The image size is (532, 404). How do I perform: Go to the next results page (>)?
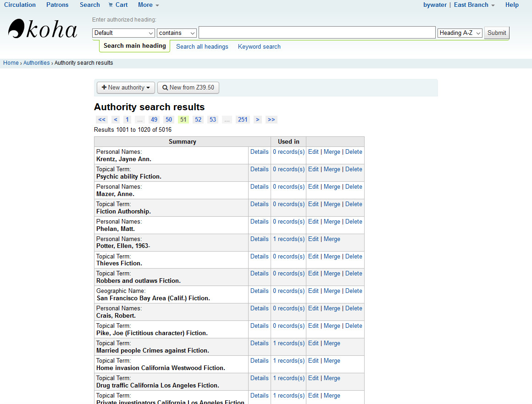click(258, 120)
